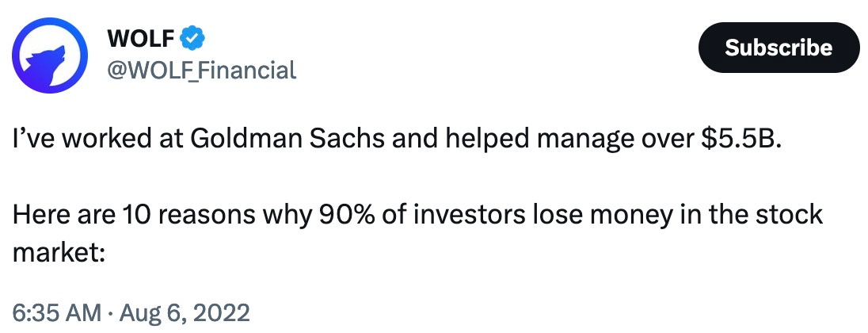868x333 pixels.
Task: Click the Aug 6, 2022 date
Action: coord(183,314)
